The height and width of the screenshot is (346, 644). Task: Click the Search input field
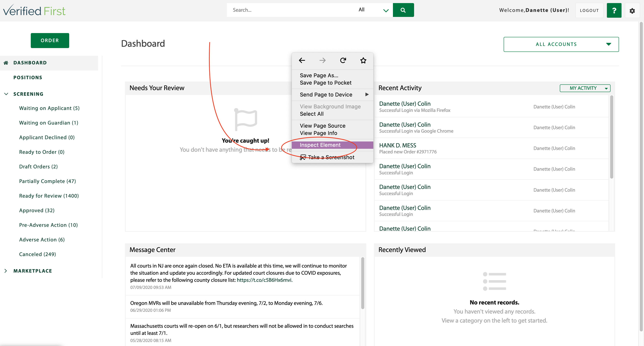pyautogui.click(x=290, y=10)
